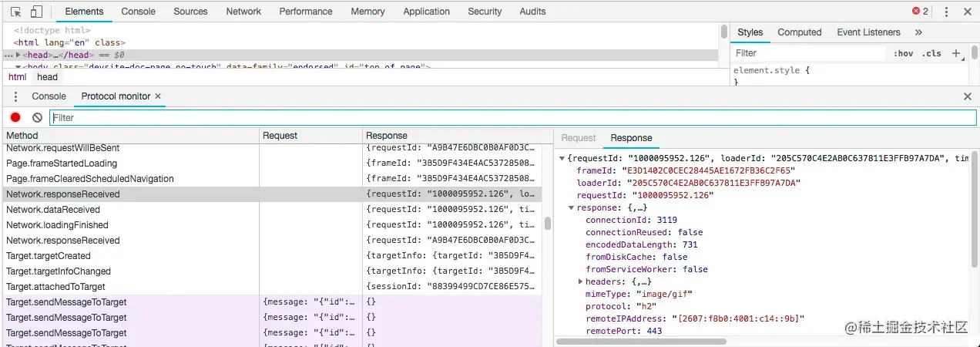Image resolution: width=980 pixels, height=347 pixels.
Task: Select the Protocol monitor drawer tab
Action: [x=116, y=96]
